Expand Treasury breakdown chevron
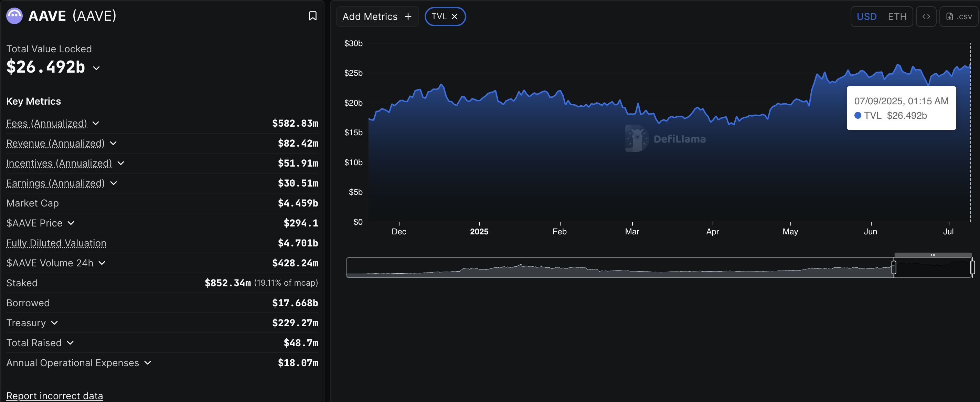This screenshot has height=402, width=980. coord(54,323)
